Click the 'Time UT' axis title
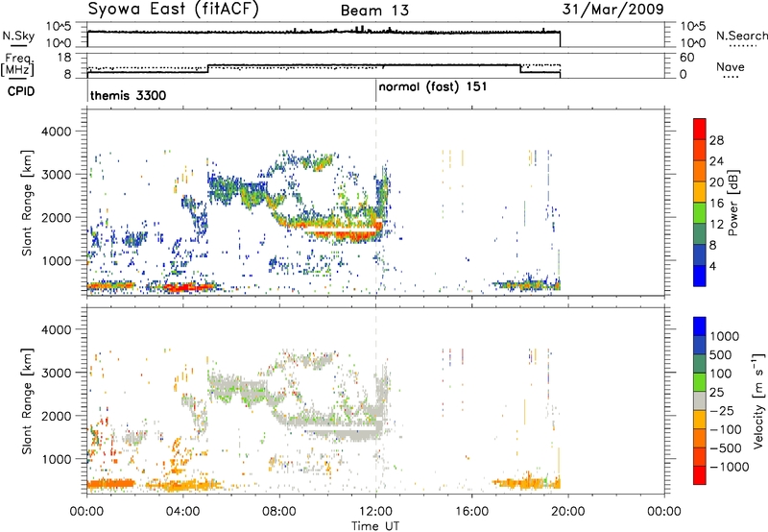Screen dimensions: 768x532 tap(375, 526)
